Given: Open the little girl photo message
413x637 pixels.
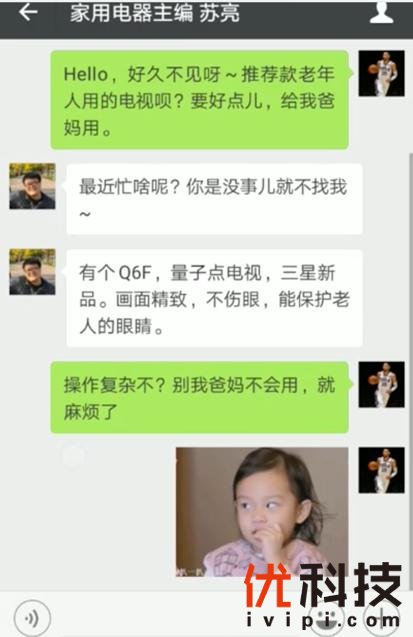Looking at the screenshot, I should (262, 512).
